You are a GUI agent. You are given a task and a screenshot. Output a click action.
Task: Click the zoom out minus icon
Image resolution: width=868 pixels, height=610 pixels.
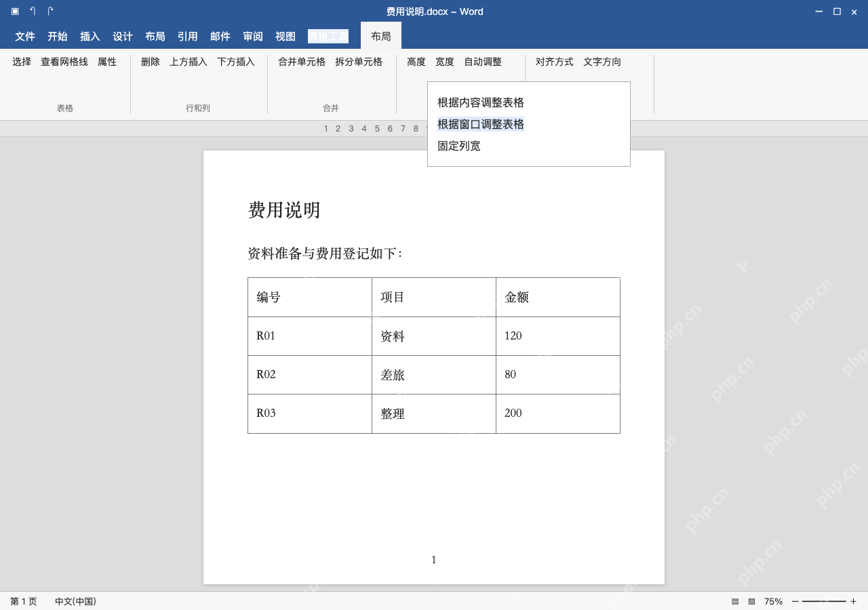pyautogui.click(x=795, y=601)
